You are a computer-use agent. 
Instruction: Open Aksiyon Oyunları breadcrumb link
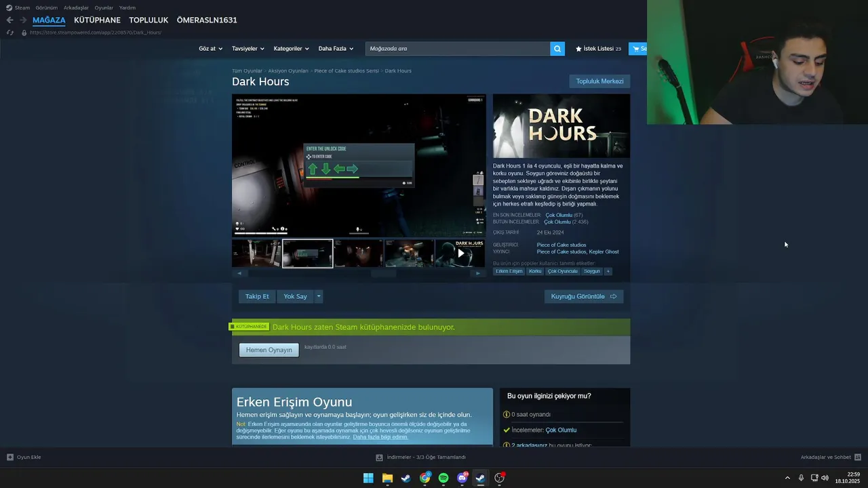coord(288,70)
